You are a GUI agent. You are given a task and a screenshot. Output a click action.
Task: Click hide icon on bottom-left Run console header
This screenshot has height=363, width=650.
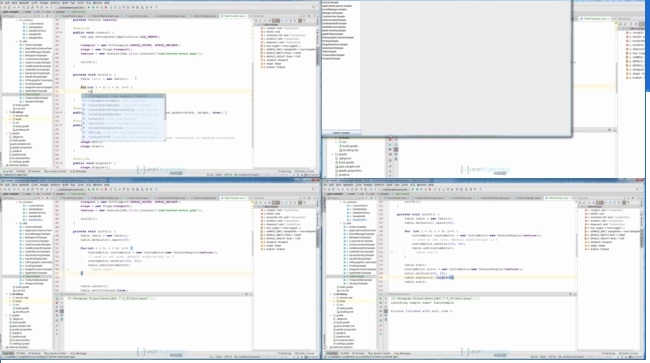point(251,294)
